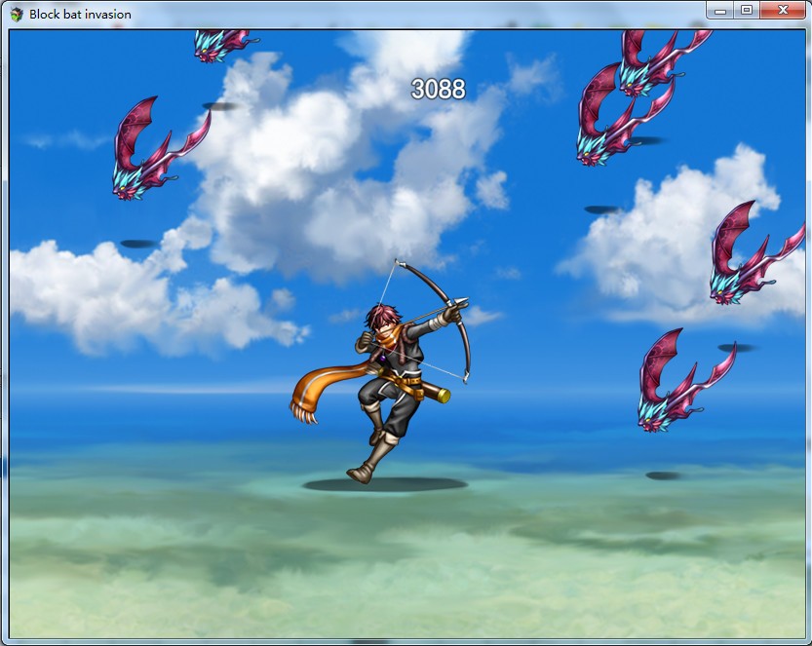Minimize the Block bat invasion window

[721, 11]
